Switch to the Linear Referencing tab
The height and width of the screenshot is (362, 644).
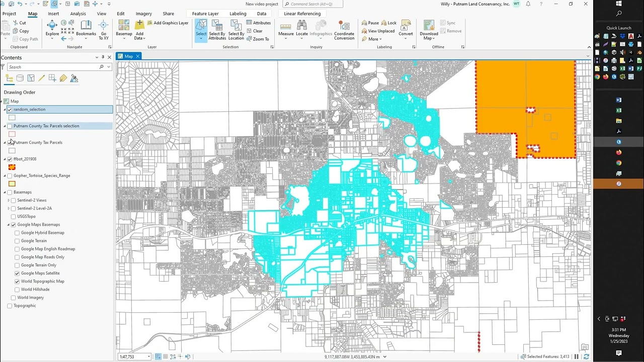point(302,14)
